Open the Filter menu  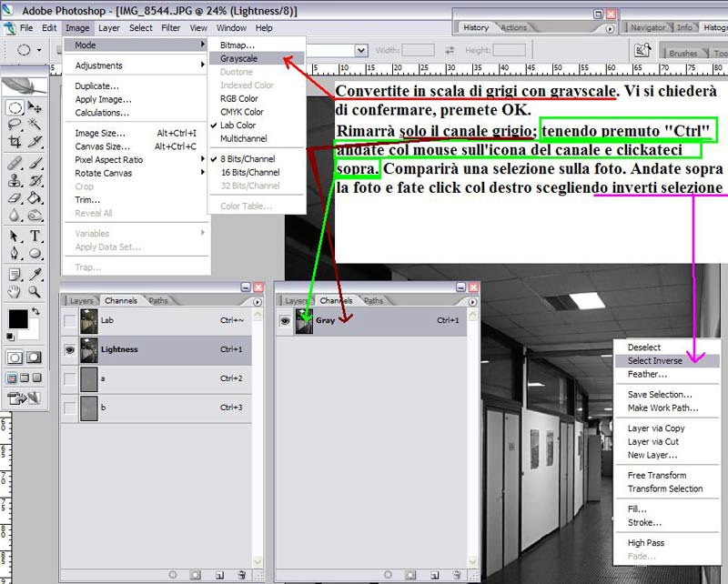170,28
